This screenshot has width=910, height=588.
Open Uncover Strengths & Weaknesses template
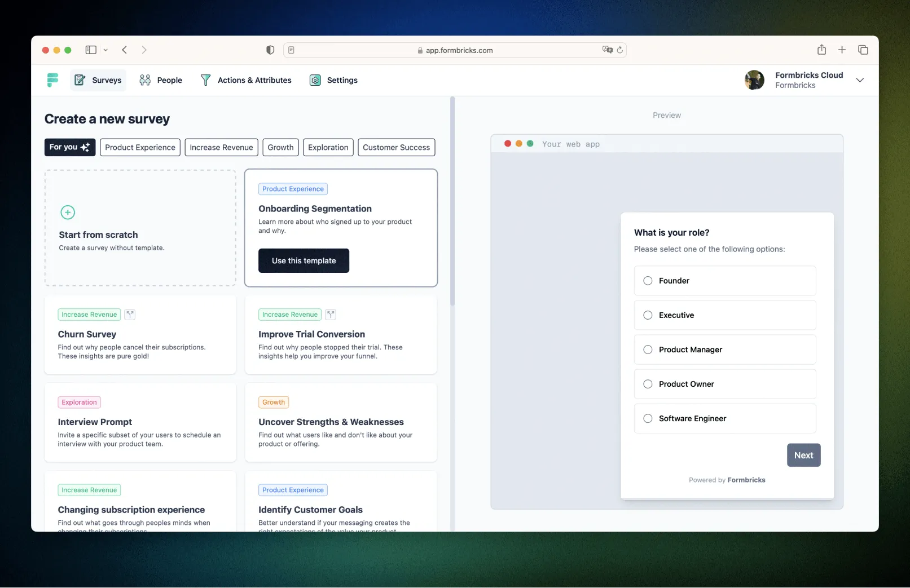coord(341,422)
